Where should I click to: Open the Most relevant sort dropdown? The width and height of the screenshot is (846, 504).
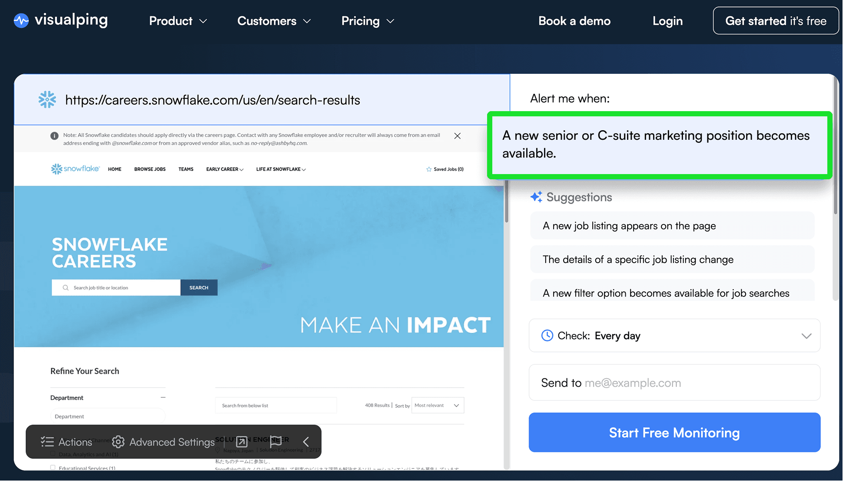tap(437, 405)
